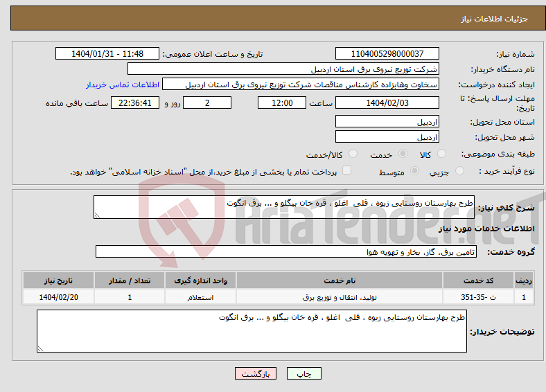Viewport: 546px width, 392px height.
Task: Click the بازگشت button
Action: [x=256, y=373]
